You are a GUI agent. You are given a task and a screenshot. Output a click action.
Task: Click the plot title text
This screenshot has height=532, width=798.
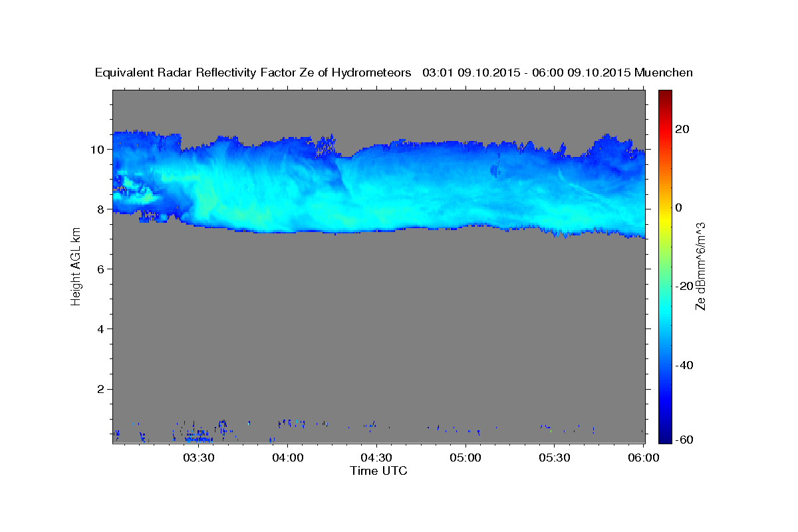pyautogui.click(x=394, y=72)
